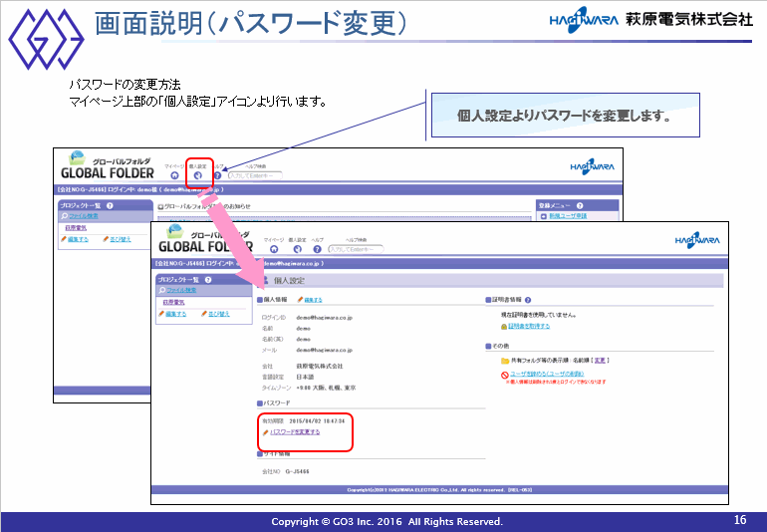The image size is (767, 532).
Task: Open help for プロジェクト一覧 in back window
Action: pyautogui.click(x=110, y=205)
